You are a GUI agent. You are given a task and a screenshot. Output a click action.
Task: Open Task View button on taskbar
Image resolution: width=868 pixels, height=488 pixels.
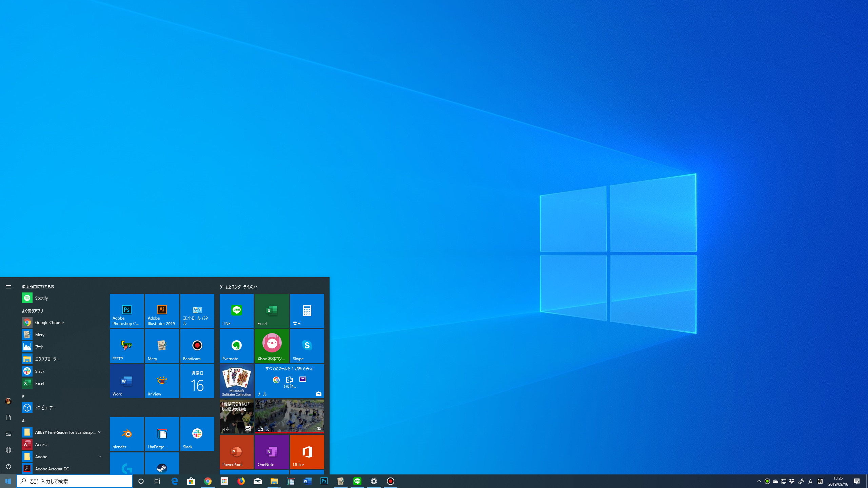[x=157, y=481]
